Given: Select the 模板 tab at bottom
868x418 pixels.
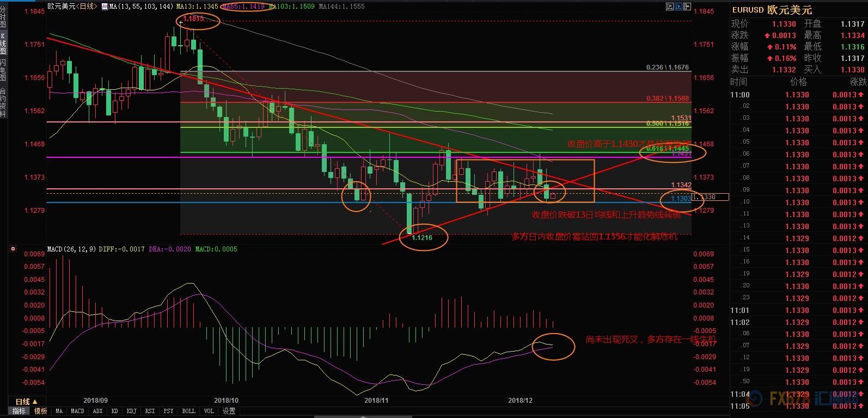Looking at the screenshot, I should (41, 411).
